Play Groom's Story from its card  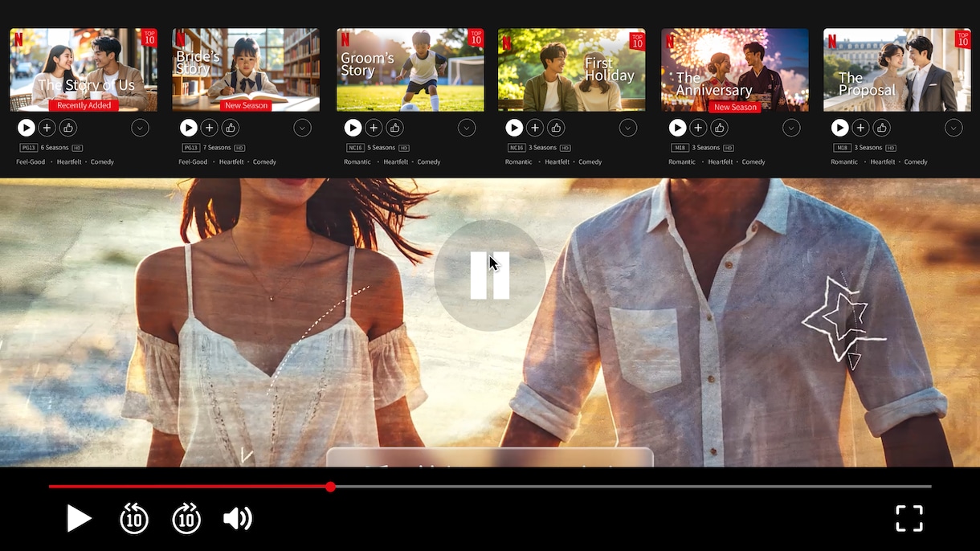353,128
